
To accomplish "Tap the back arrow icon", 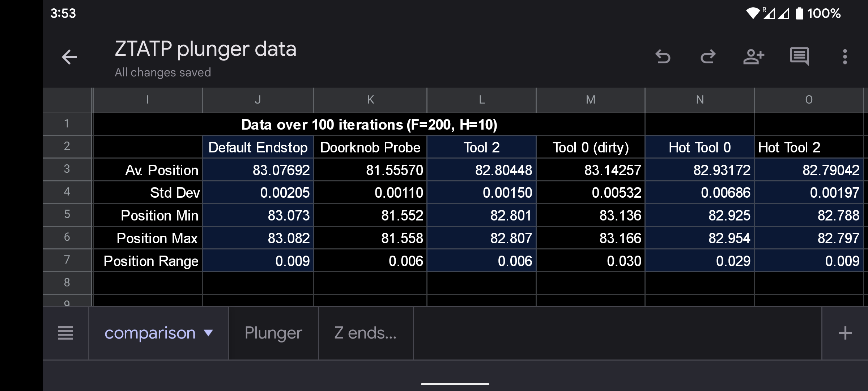I will point(69,57).
